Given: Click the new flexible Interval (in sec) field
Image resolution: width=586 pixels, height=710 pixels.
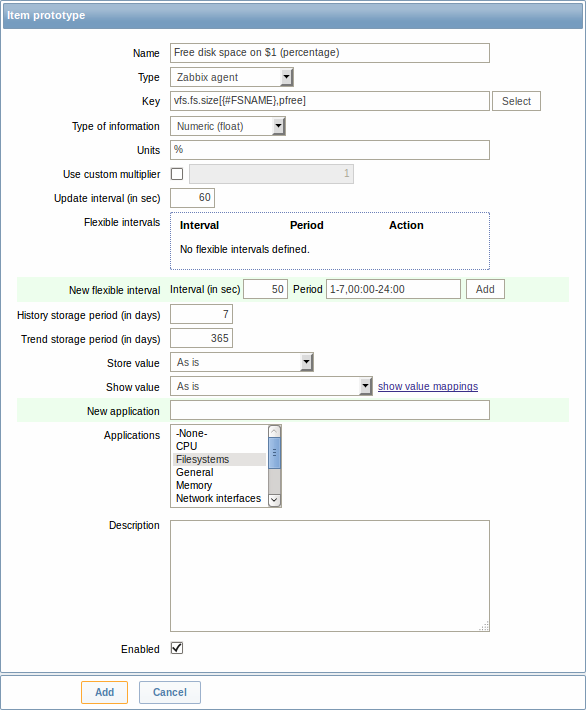Looking at the screenshot, I should [265, 289].
